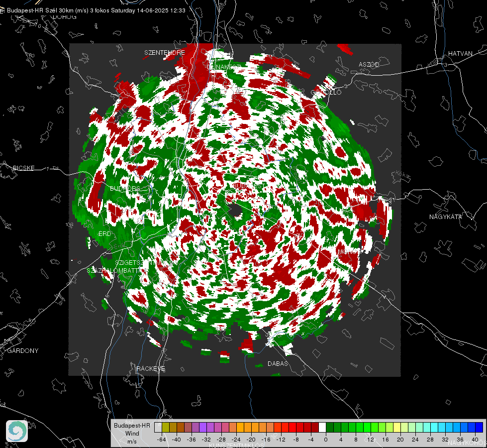Select the SZENTENDRE city label
Image resolution: width=487 pixels, height=448 pixels.
pos(164,53)
